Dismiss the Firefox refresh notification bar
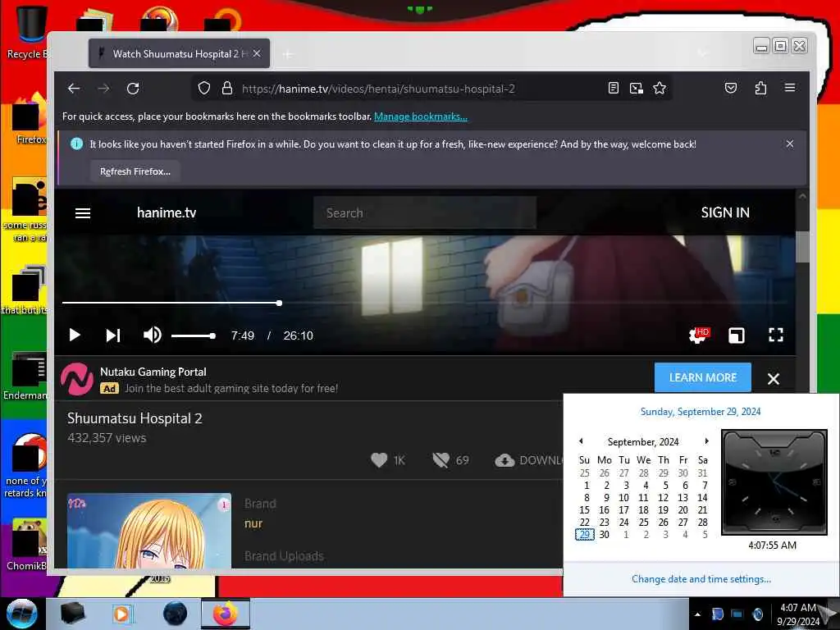The height and width of the screenshot is (630, 840). point(790,144)
